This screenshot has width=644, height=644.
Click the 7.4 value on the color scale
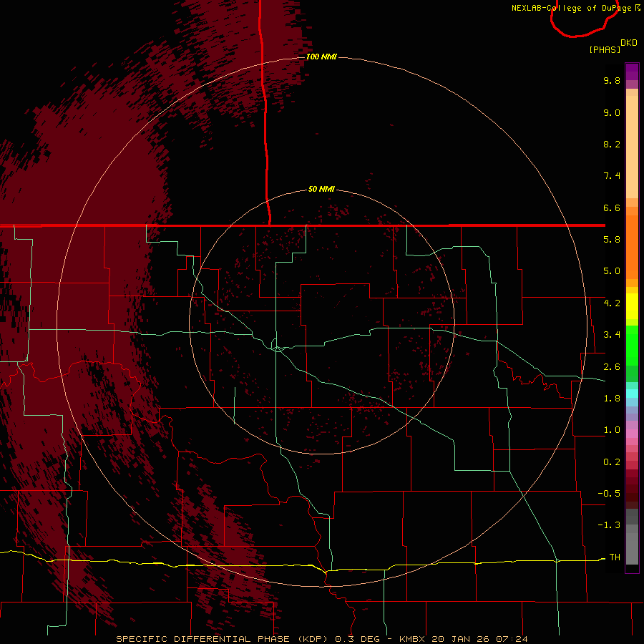pyautogui.click(x=612, y=176)
